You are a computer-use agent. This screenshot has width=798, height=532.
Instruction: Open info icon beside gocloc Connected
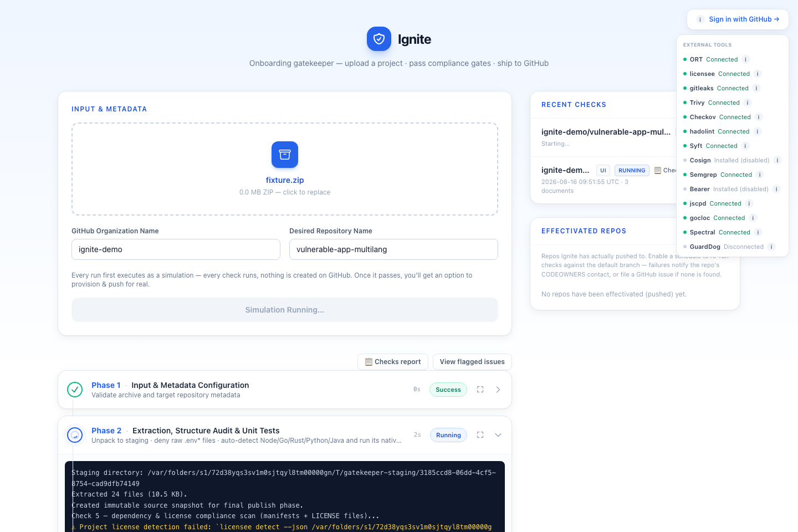coord(753,218)
